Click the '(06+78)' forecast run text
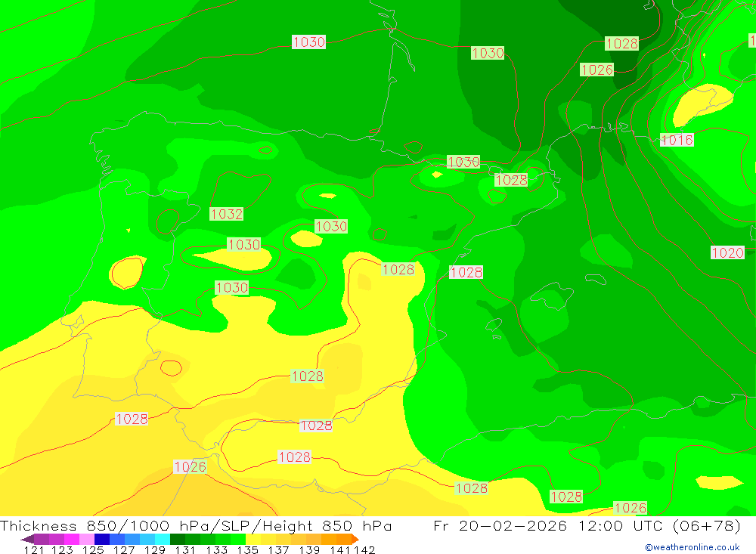The width and height of the screenshot is (756, 554). (706, 525)
